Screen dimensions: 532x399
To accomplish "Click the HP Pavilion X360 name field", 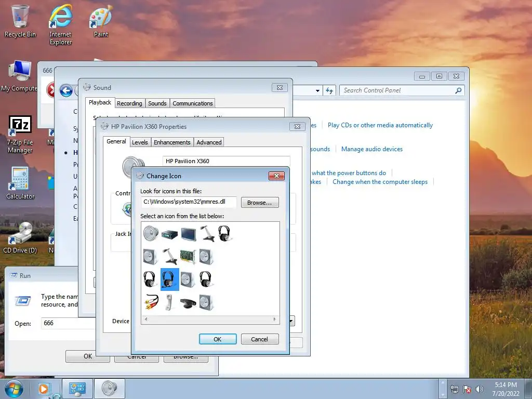I will click(x=227, y=161).
